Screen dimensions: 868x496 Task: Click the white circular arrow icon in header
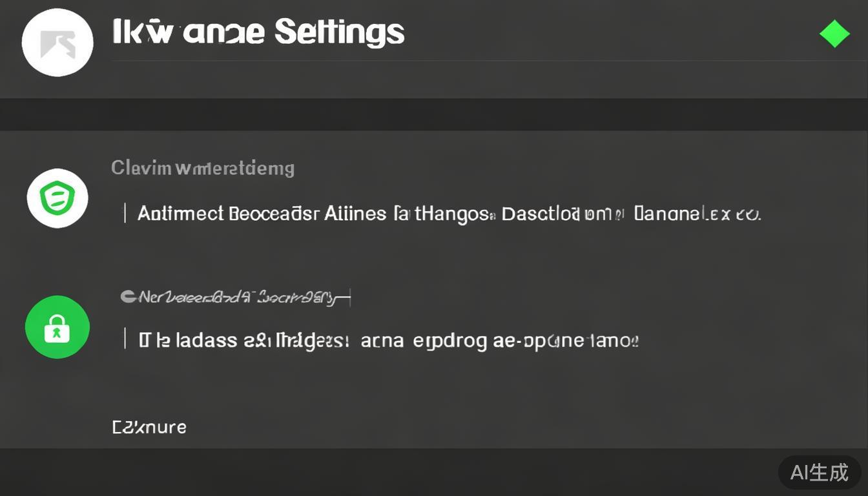click(57, 43)
